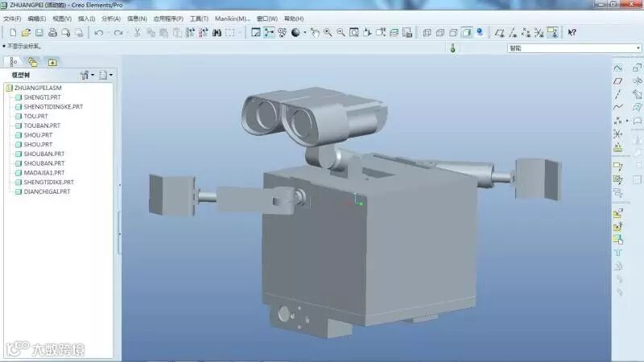Open the Manikin(M) menu
Image resolution: width=644 pixels, height=362 pixels.
(x=233, y=19)
